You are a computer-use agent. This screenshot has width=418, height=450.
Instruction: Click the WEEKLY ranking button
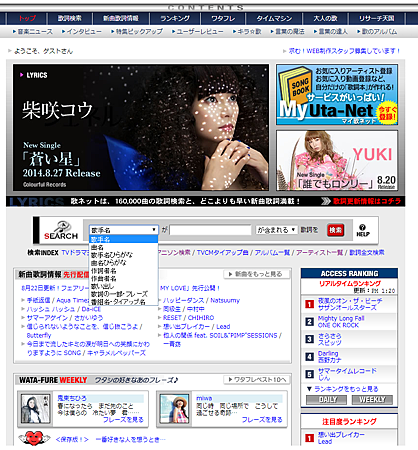pos(372,400)
